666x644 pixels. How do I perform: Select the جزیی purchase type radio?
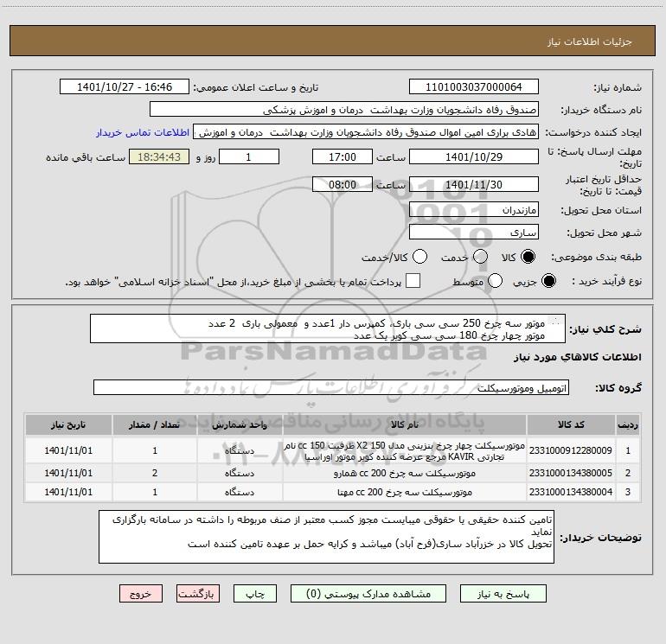click(x=548, y=281)
